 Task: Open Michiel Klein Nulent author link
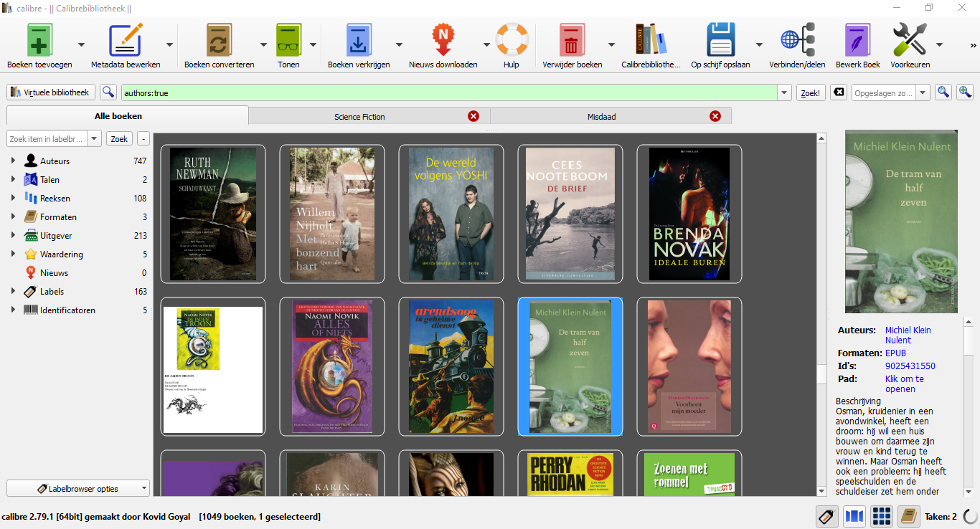(x=908, y=335)
